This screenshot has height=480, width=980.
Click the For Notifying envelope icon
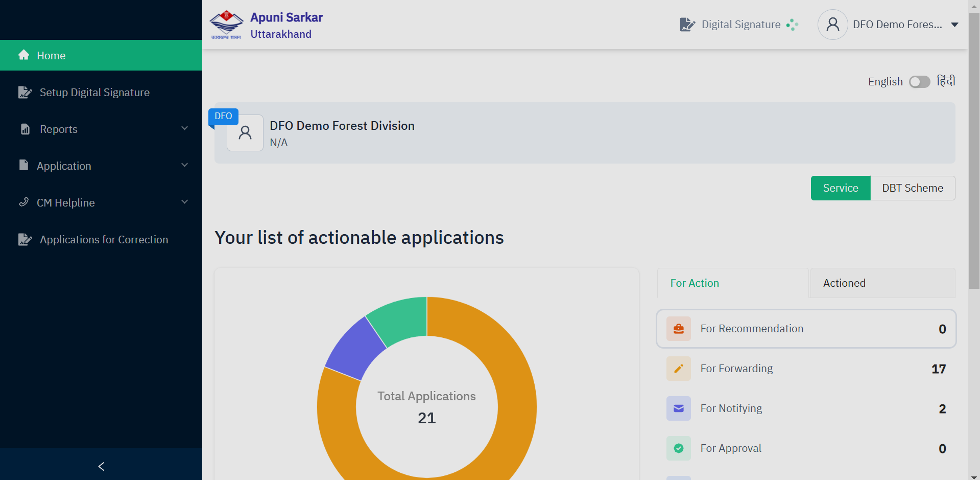tap(679, 408)
